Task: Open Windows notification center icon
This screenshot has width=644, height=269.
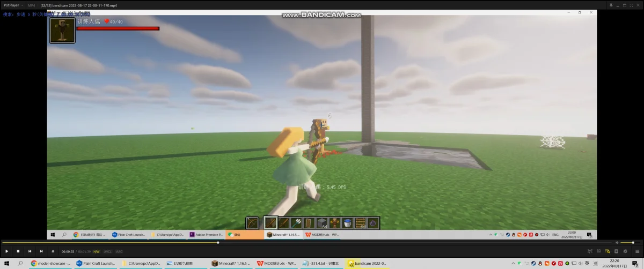Action: point(636,263)
